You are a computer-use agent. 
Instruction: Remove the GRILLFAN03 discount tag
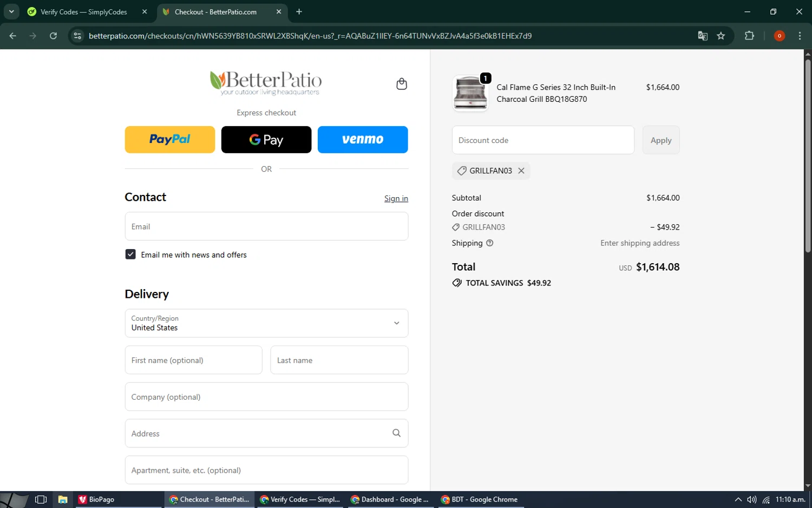pos(521,171)
